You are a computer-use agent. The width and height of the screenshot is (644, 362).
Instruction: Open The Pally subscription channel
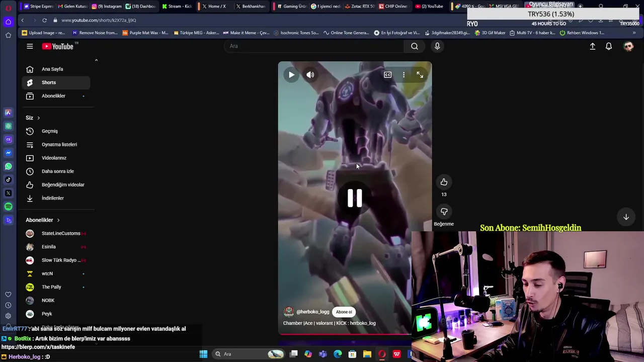pos(56,287)
